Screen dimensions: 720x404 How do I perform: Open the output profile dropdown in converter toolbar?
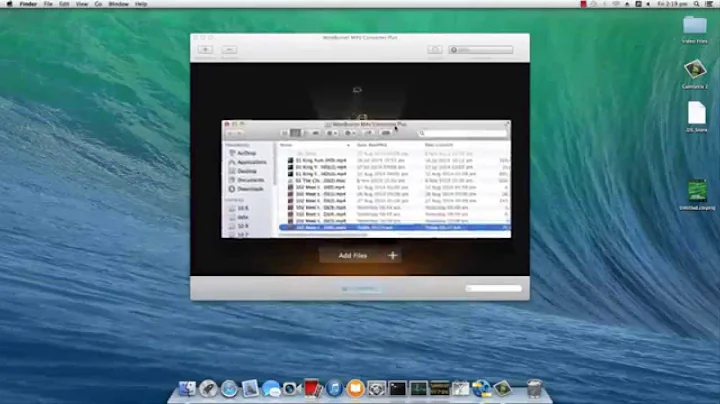[481, 50]
